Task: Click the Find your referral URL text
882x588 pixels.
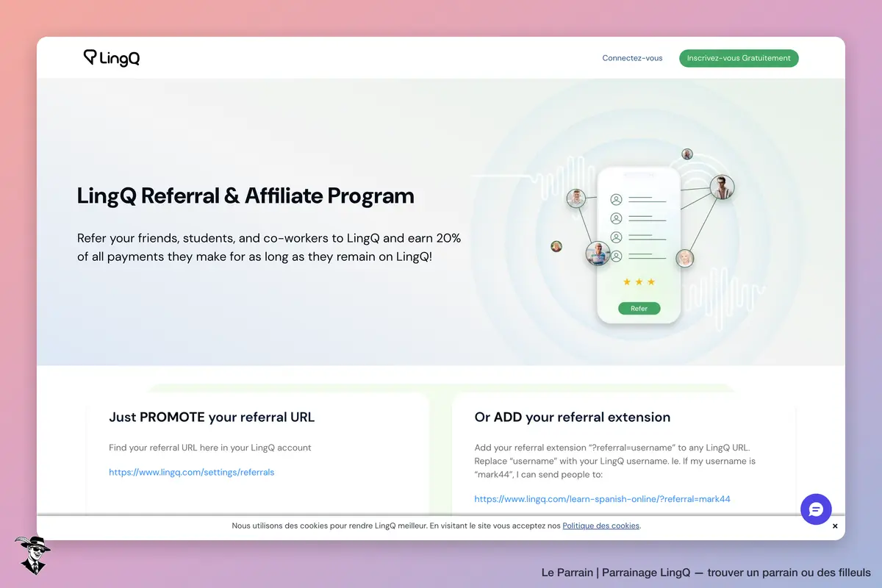Action: point(210,448)
